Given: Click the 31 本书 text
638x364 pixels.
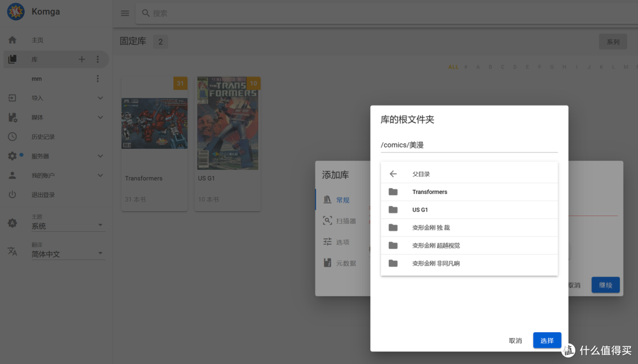Looking at the screenshot, I should click(135, 199).
